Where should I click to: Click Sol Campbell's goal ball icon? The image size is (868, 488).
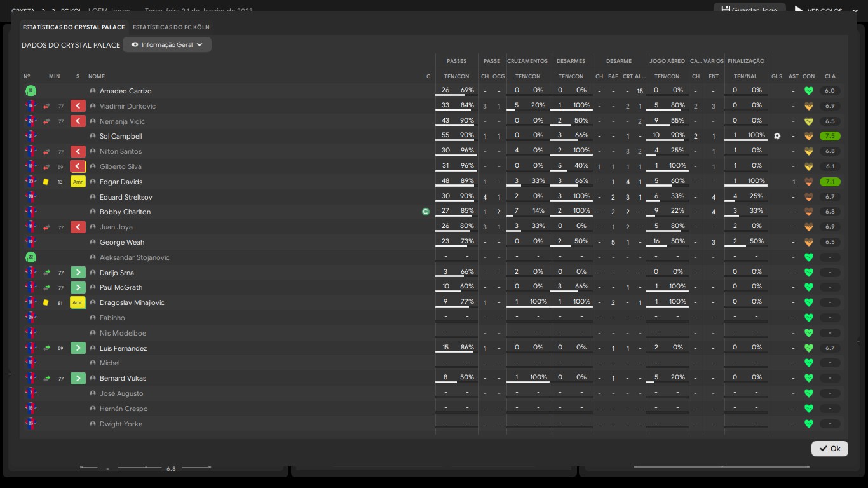[777, 136]
